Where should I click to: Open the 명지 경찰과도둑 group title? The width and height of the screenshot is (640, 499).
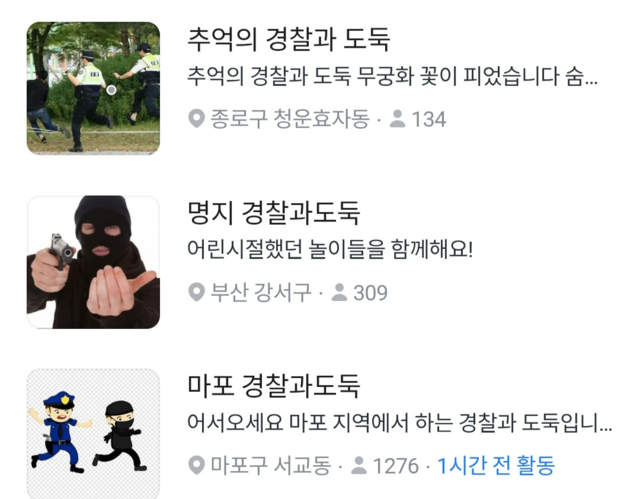273,213
